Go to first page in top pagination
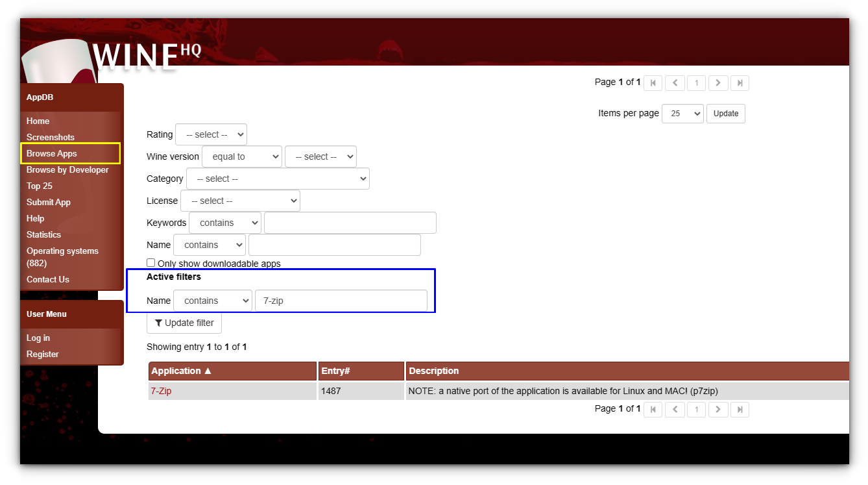The width and height of the screenshot is (868, 485). [x=653, y=82]
